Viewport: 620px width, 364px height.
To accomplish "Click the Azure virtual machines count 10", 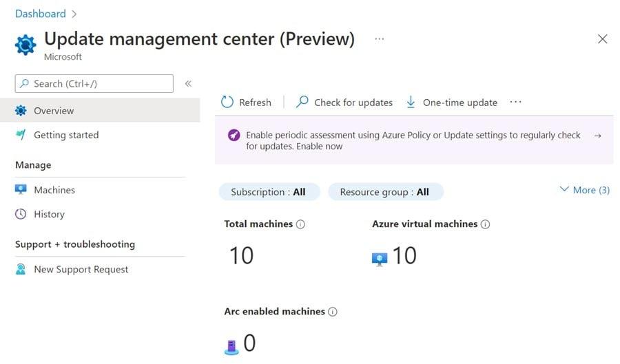I will [404, 255].
